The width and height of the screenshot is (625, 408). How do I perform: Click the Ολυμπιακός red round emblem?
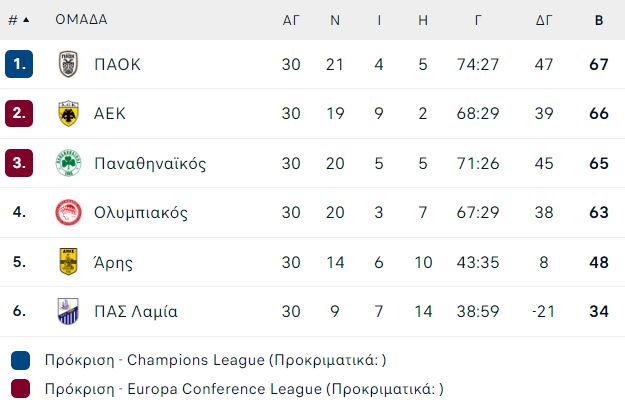tap(69, 212)
